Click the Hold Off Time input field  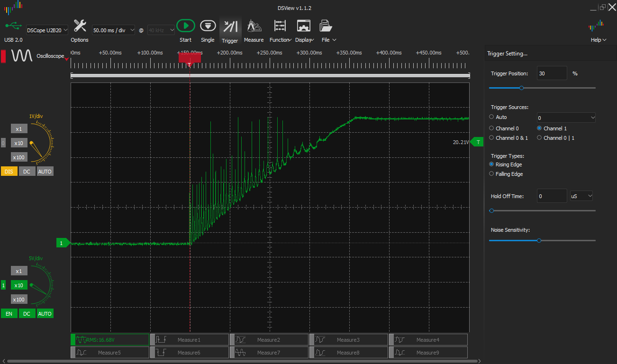pos(552,196)
